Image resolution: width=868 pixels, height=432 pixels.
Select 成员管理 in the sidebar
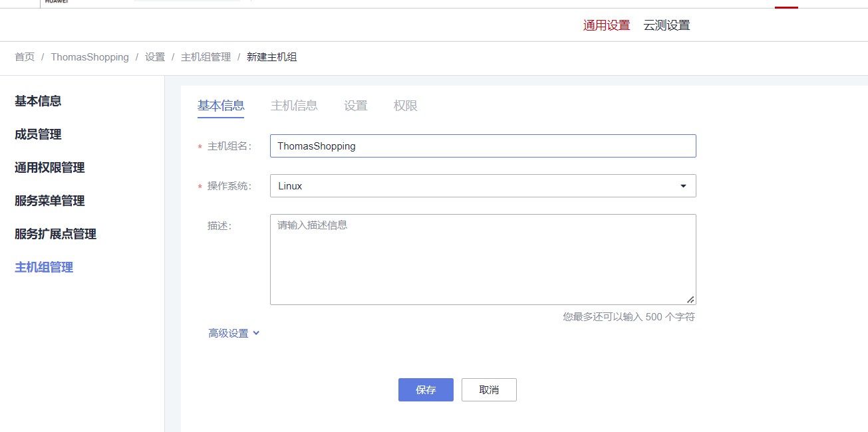click(x=38, y=134)
